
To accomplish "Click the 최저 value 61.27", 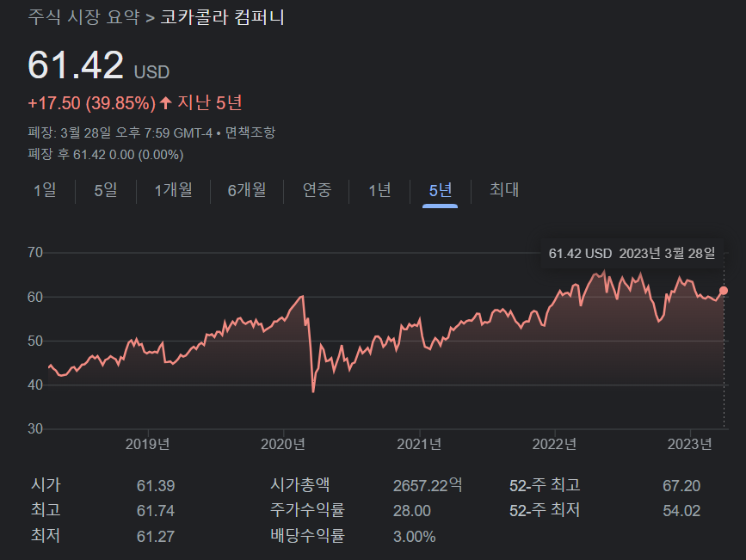I will 156,537.
